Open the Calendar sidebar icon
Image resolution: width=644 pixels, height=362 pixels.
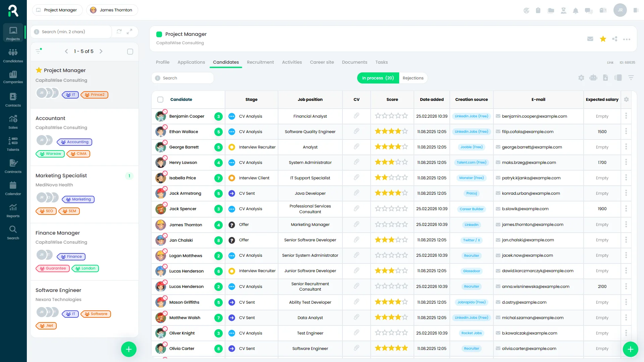coord(13,188)
